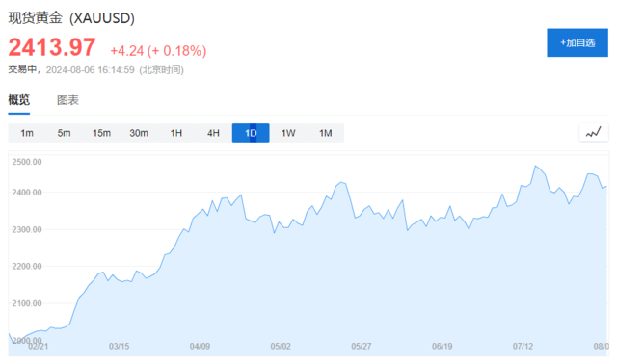Viewport: 617px width, 364px height.
Task: Click the 05/27 date on chart axis
Action: pyautogui.click(x=362, y=347)
